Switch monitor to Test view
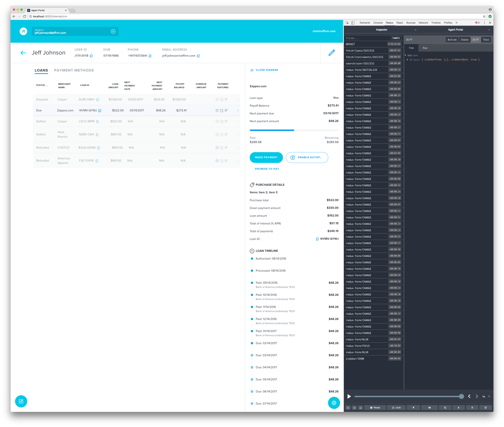 (x=486, y=40)
